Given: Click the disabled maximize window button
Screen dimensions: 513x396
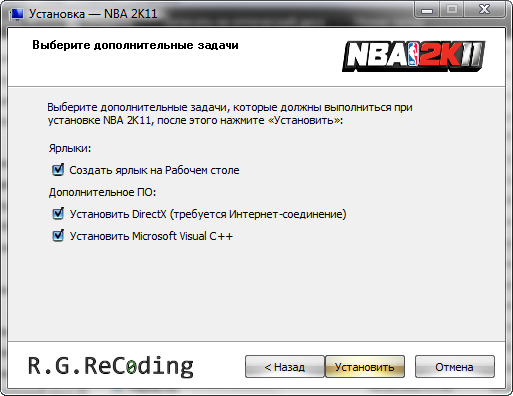Looking at the screenshot, I should tap(452, 10).
